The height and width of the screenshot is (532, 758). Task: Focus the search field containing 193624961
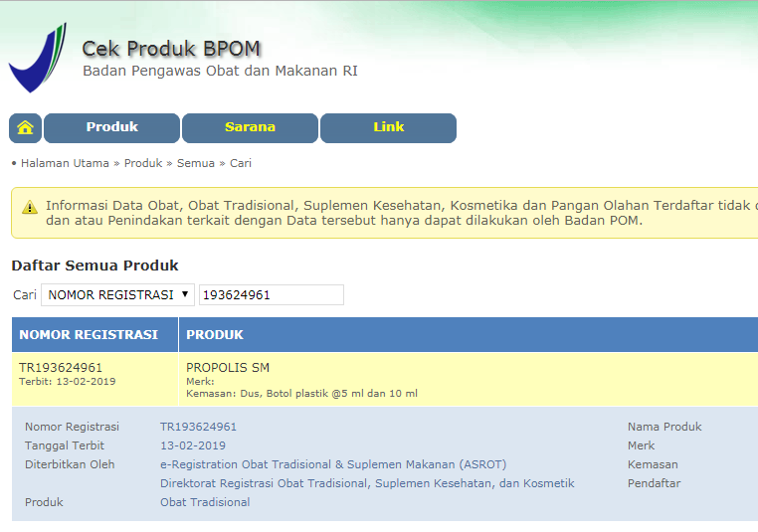pos(272,294)
